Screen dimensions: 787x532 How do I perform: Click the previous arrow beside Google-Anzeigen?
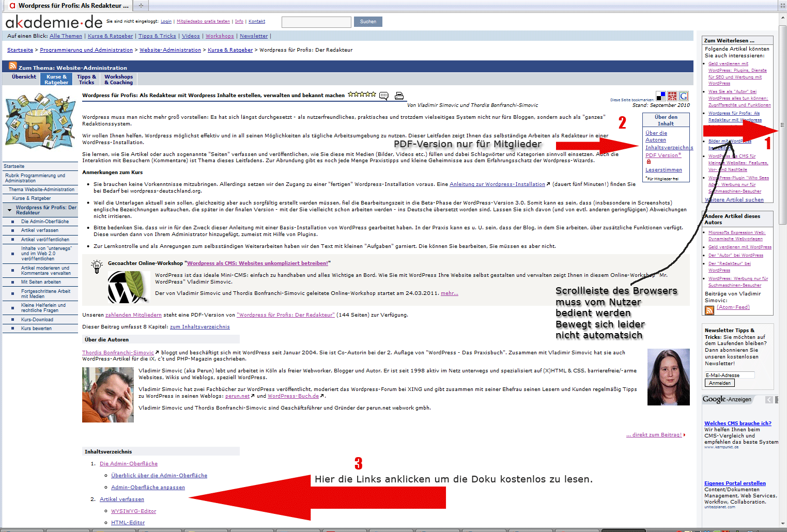[769, 399]
